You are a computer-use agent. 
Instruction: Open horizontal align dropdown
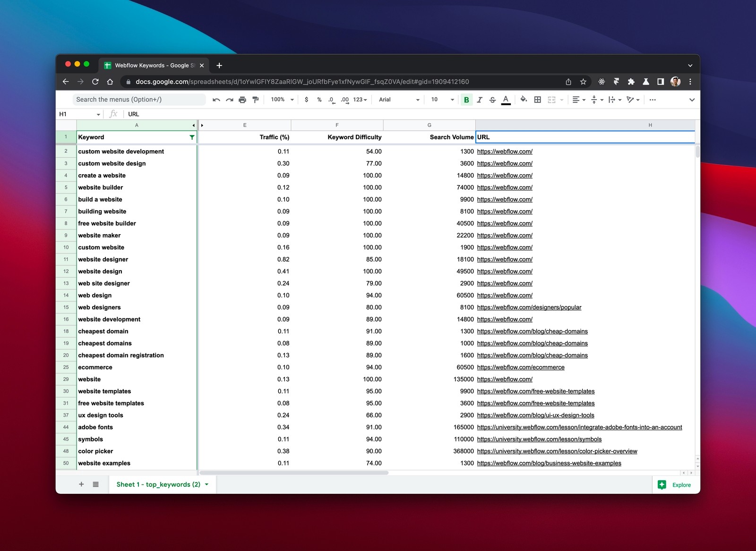point(579,100)
